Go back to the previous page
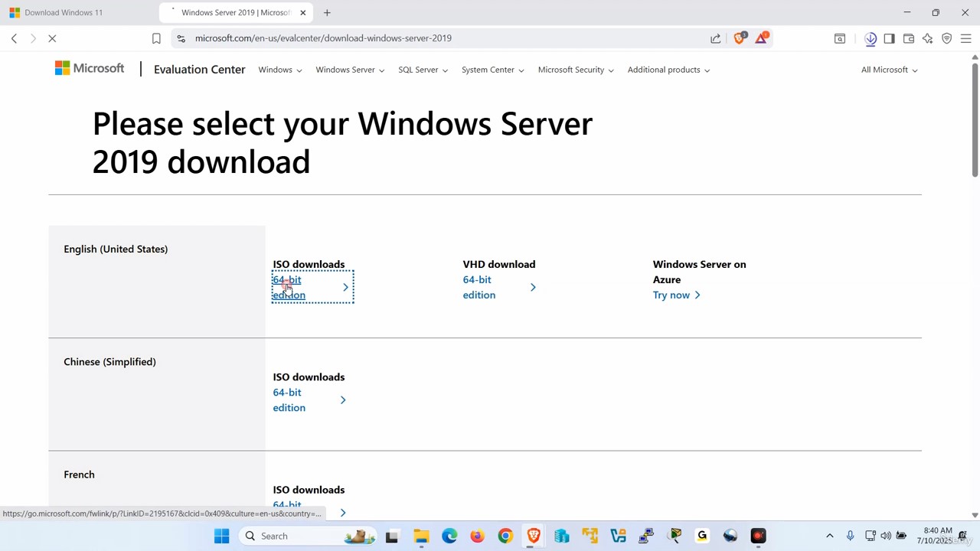 click(x=14, y=38)
